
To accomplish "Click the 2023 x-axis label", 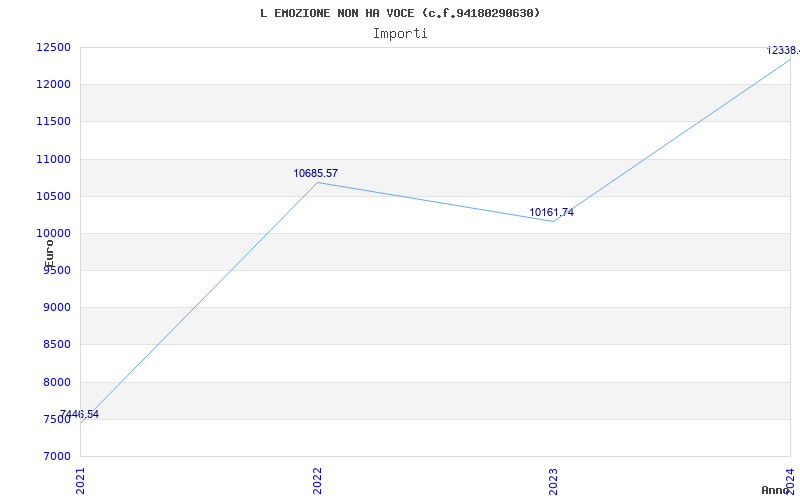I will (554, 481).
